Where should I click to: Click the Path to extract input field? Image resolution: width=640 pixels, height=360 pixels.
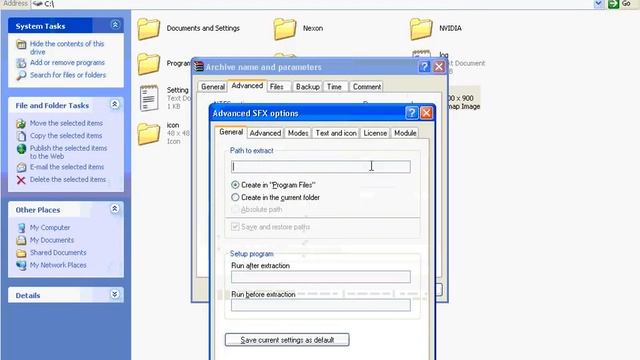(x=321, y=167)
